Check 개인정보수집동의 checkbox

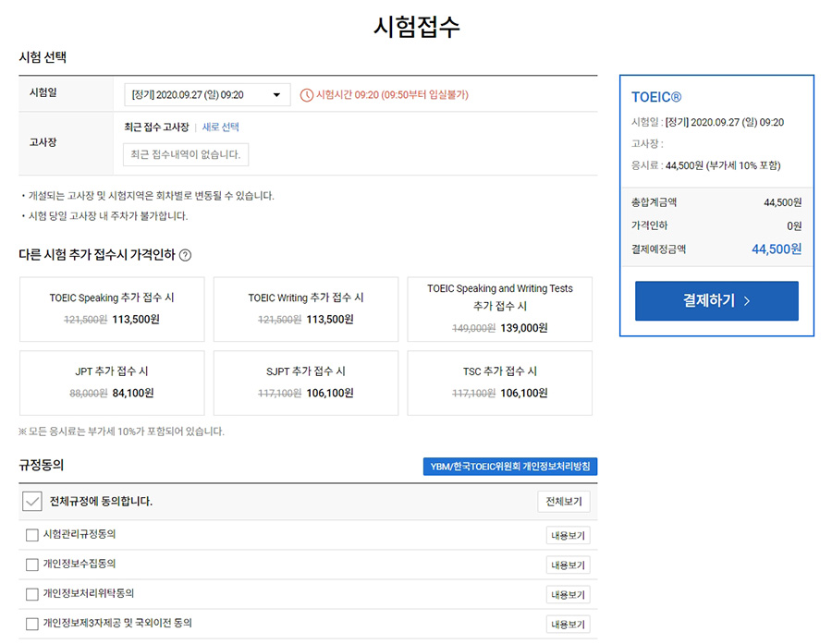coord(32,565)
